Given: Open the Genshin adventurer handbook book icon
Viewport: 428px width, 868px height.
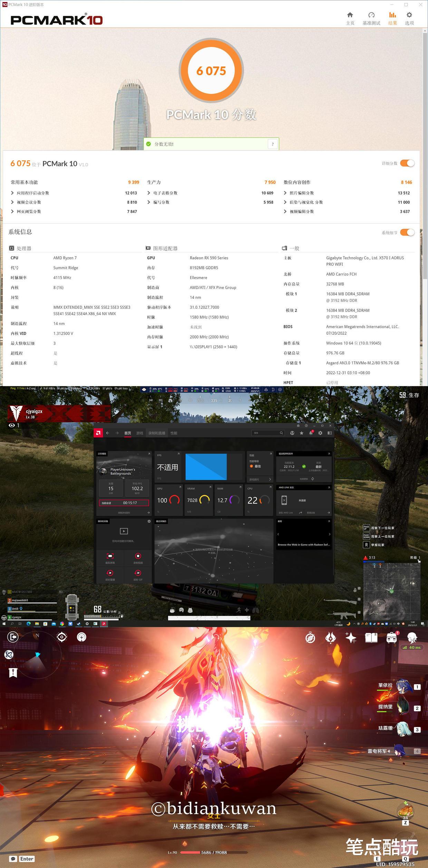Looking at the screenshot, I should coord(371,638).
